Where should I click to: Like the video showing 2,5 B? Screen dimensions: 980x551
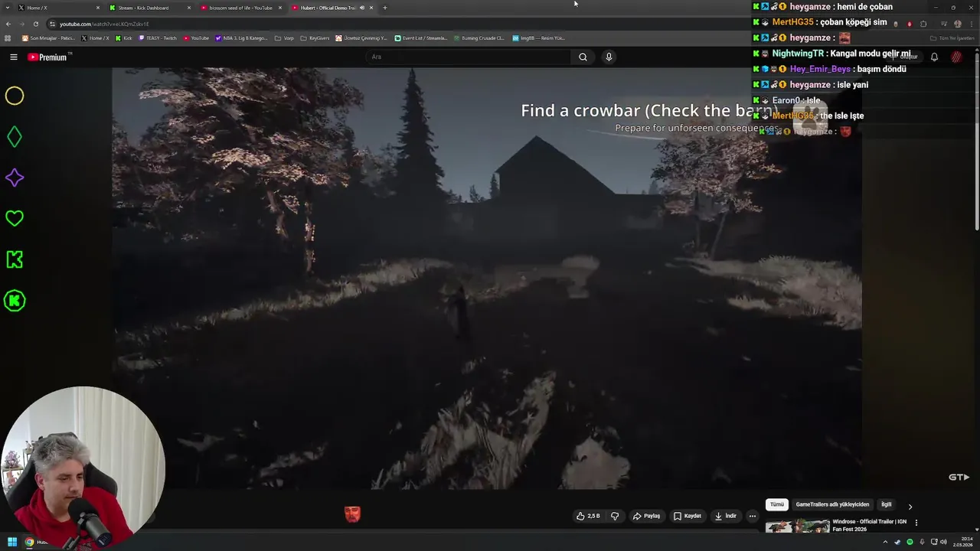588,516
